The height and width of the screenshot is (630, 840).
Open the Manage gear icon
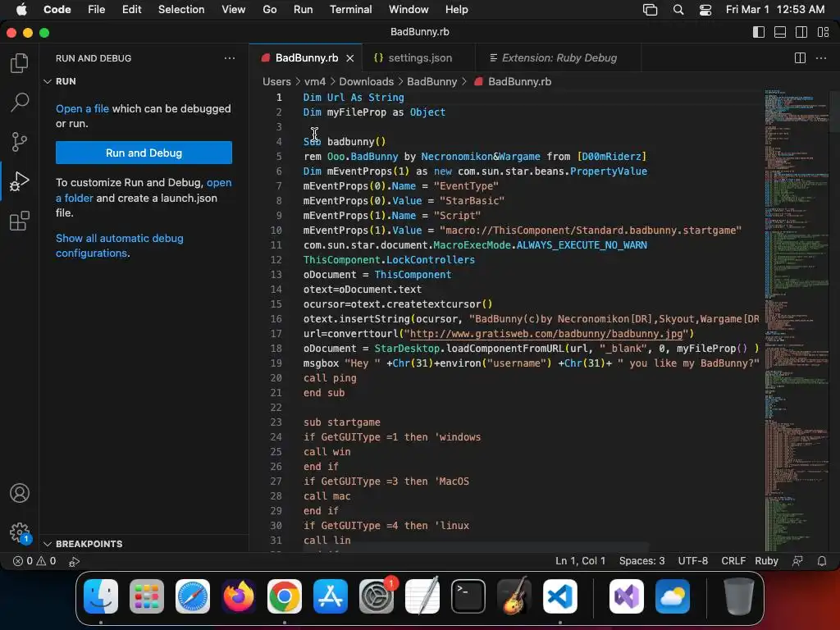coord(20,532)
